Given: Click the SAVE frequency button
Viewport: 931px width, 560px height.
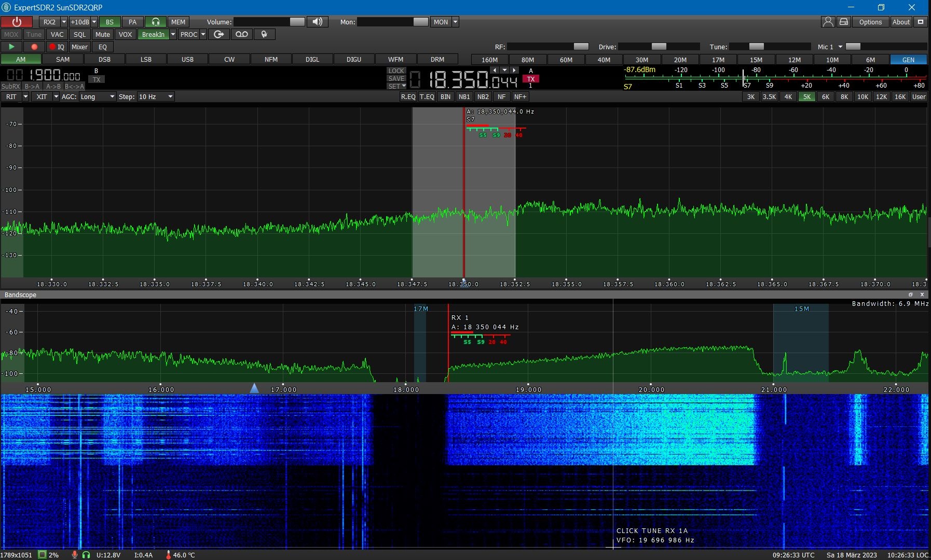Looking at the screenshot, I should [x=396, y=78].
